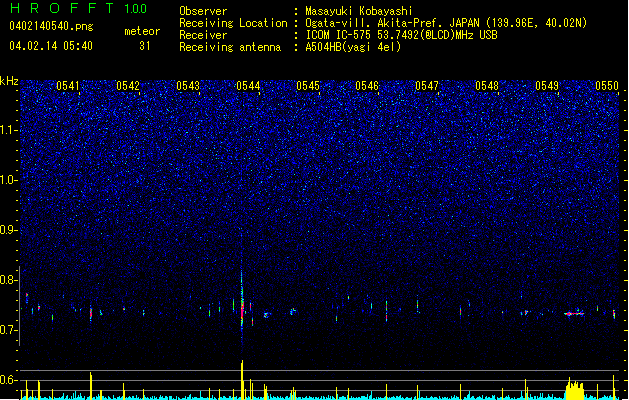
Task: Click the 1.1 kHz frequency label
Action: (x=8, y=130)
